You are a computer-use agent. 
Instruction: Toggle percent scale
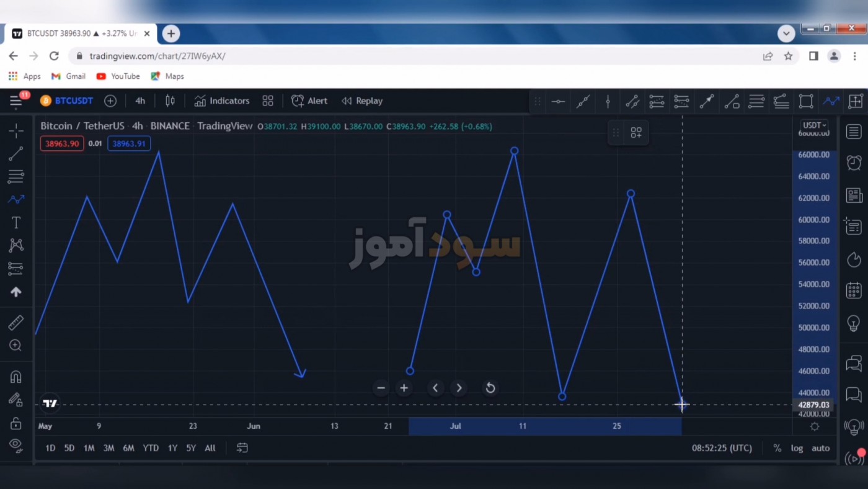click(x=777, y=448)
